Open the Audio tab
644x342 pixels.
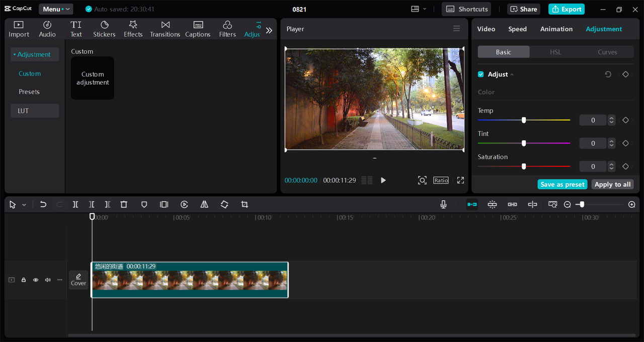pyautogui.click(x=47, y=29)
